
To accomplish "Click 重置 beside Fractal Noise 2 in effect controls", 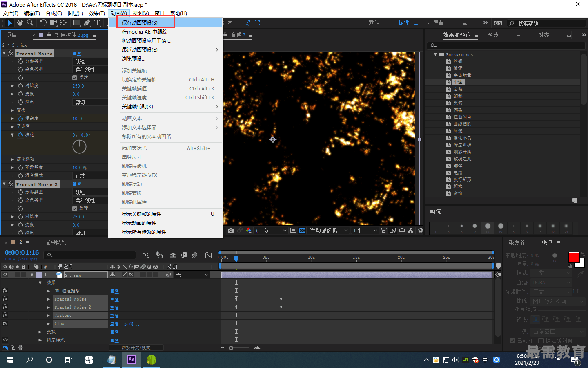I will (77, 184).
